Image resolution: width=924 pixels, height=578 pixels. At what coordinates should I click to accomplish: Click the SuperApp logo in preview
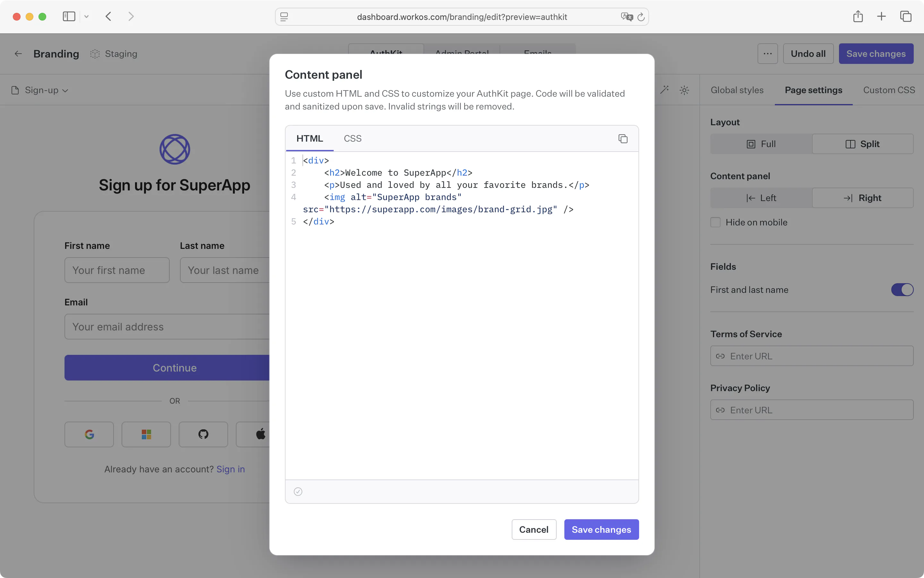point(175,149)
